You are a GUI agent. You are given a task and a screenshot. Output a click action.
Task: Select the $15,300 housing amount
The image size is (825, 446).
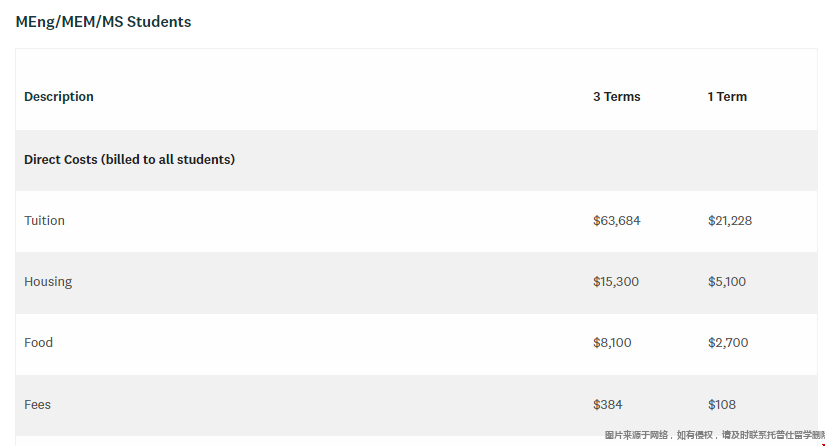[x=616, y=282]
